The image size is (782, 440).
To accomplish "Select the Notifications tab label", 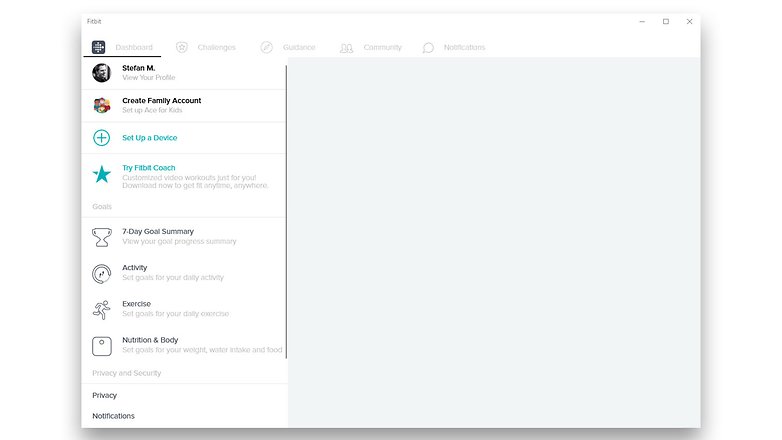I will [x=464, y=47].
